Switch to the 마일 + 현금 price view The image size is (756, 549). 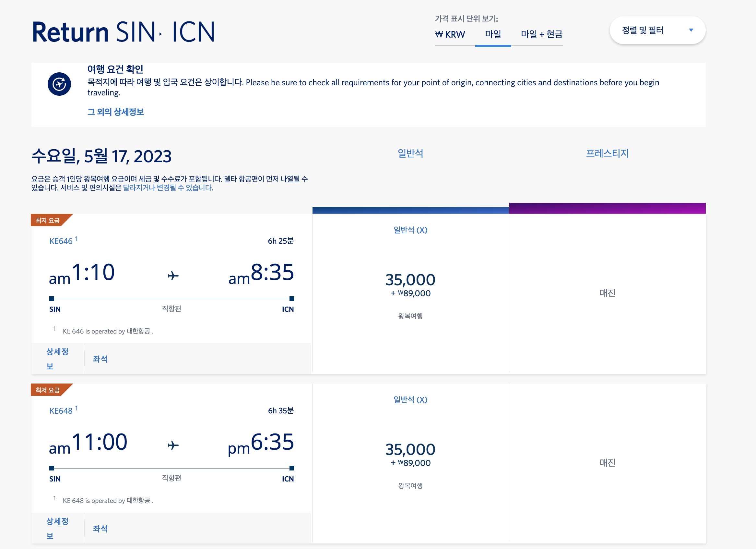pos(541,34)
